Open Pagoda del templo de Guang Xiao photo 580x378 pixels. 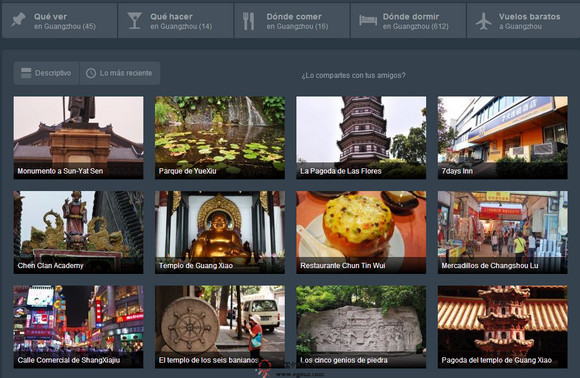click(x=502, y=327)
